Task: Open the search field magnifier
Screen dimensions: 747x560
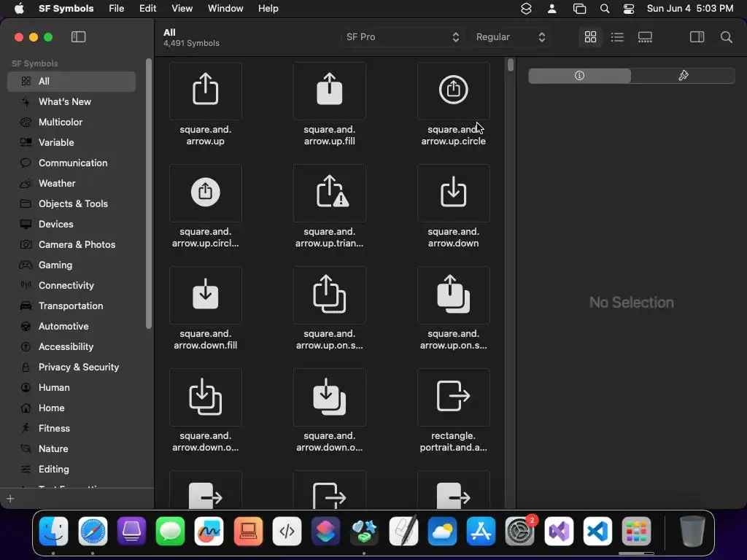Action: [726, 36]
